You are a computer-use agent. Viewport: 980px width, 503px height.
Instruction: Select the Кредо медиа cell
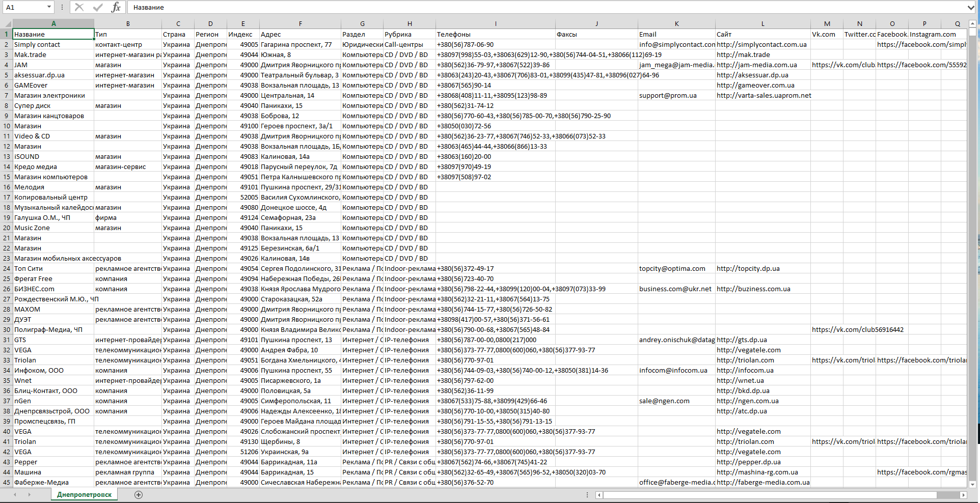pyautogui.click(x=53, y=166)
